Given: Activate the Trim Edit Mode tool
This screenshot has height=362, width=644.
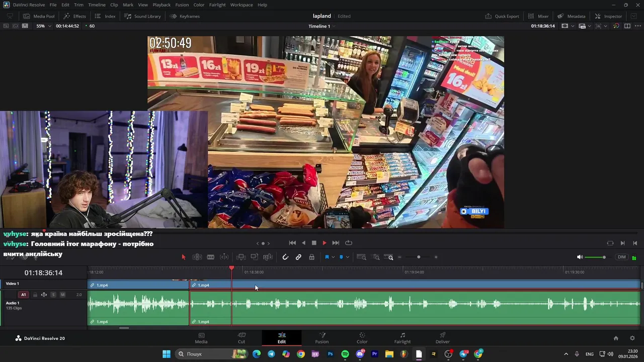Looking at the screenshot, I should (x=197, y=257).
